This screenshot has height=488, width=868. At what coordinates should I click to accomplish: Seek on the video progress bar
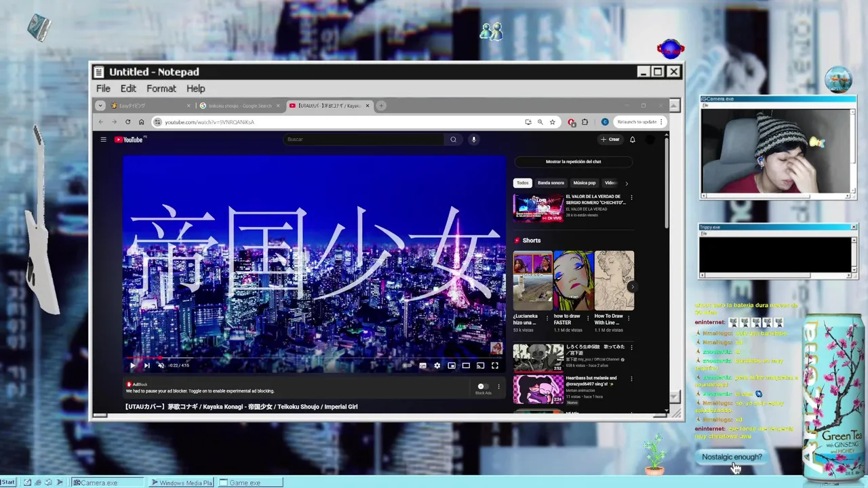[314, 358]
